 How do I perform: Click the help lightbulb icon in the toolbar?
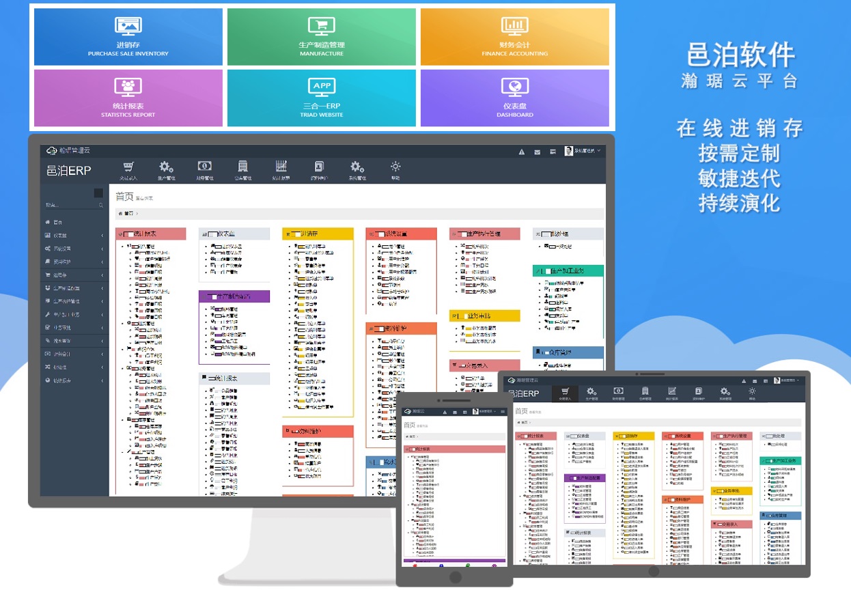[395, 166]
